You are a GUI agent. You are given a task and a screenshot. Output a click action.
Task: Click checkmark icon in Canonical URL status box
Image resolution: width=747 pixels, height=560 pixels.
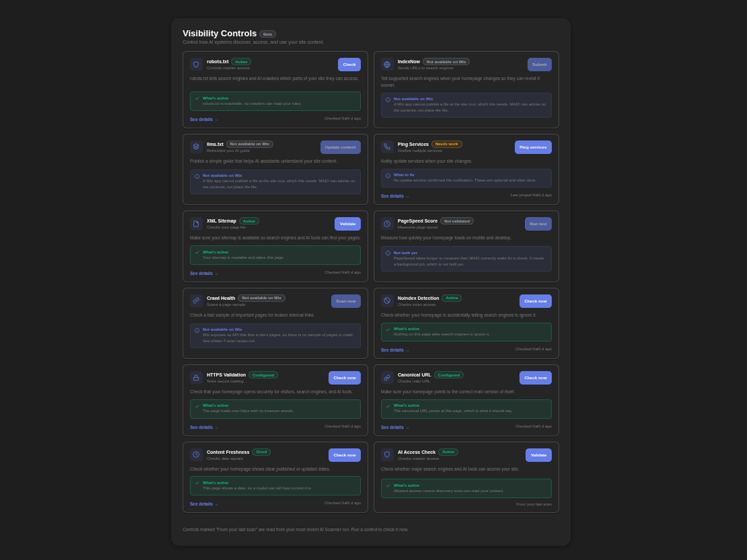click(388, 406)
